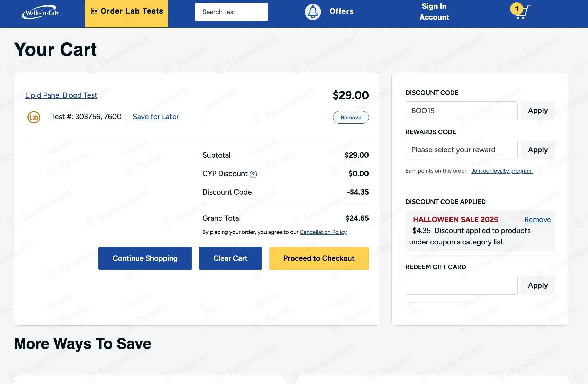588x384 pixels.
Task: Focus the Search test field
Action: pos(231,12)
